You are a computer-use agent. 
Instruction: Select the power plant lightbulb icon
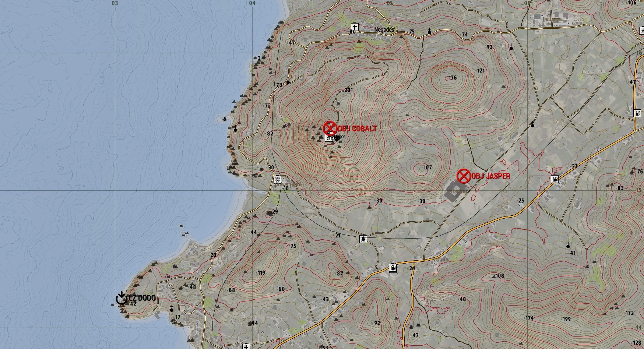[278, 180]
